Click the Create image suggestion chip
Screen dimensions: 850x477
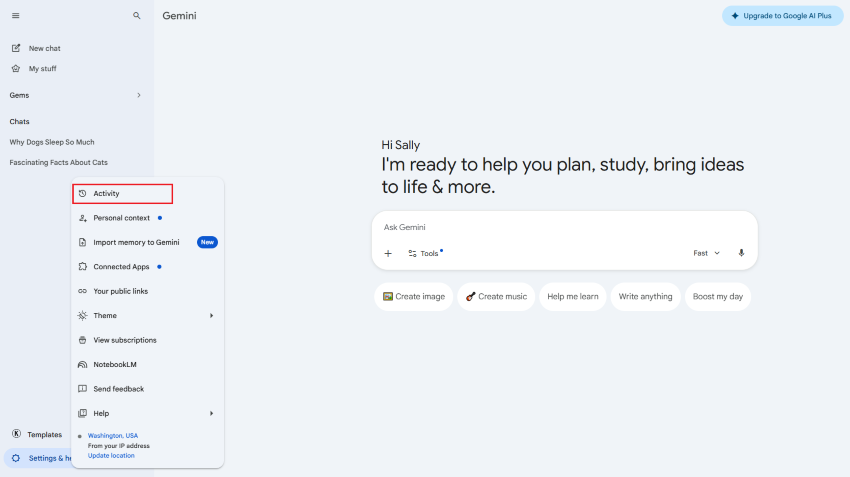[x=414, y=297]
